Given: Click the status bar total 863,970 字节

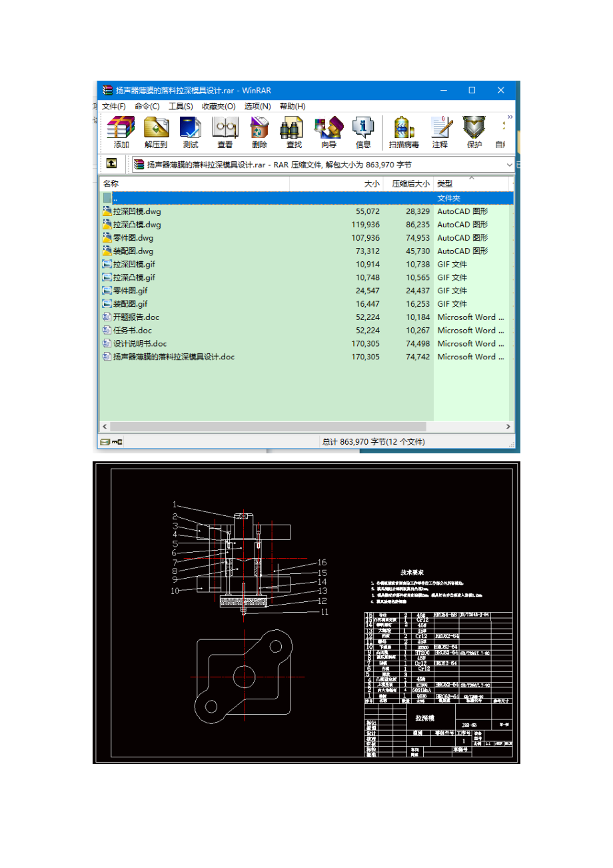Looking at the screenshot, I should (x=373, y=441).
